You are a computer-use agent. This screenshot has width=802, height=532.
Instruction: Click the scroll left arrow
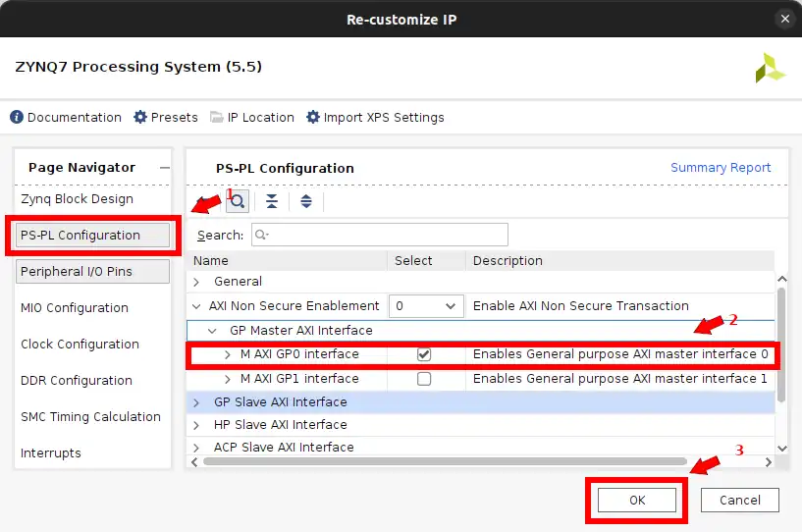coord(194,462)
